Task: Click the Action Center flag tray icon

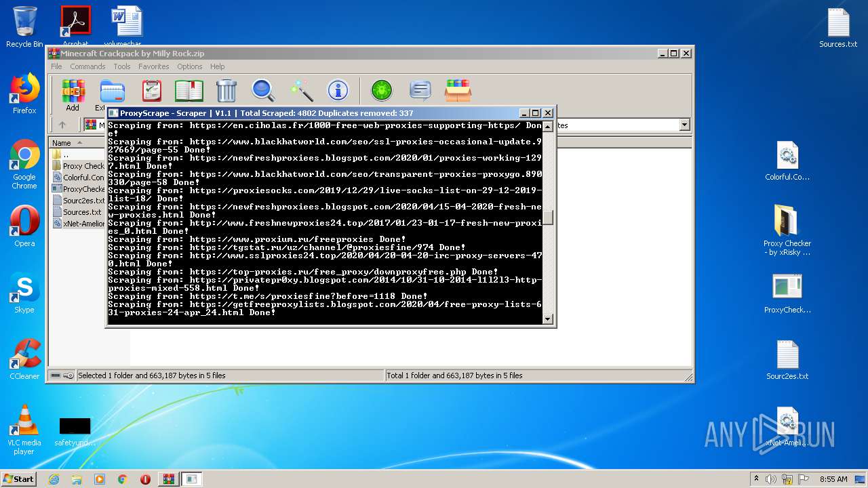Action: point(804,479)
